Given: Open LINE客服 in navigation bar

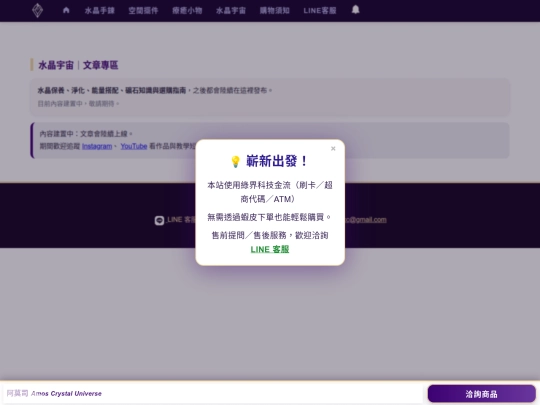Looking at the screenshot, I should pos(320,11).
